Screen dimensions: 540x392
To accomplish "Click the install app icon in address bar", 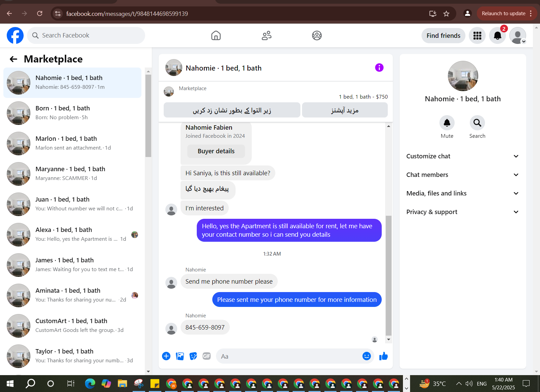I will (433, 14).
